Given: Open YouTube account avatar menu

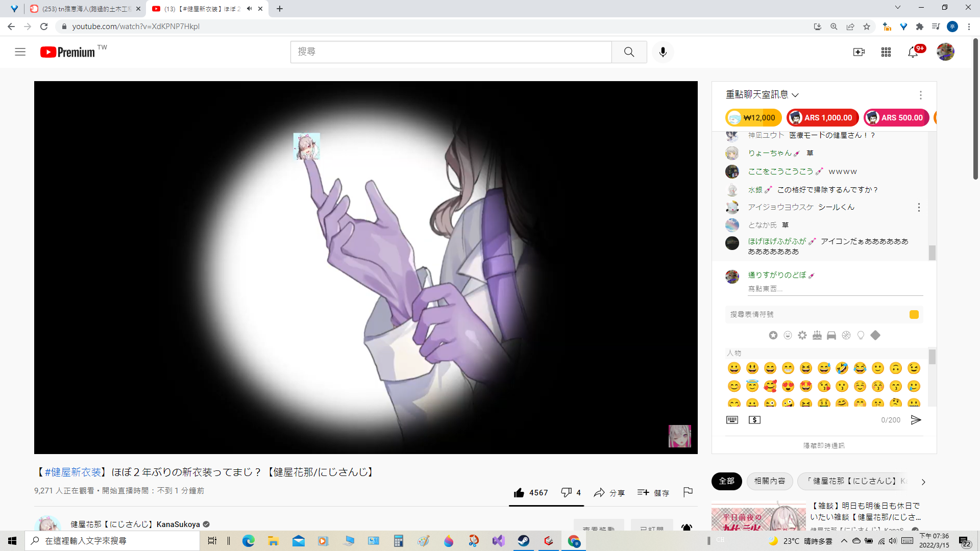Looking at the screenshot, I should [x=945, y=52].
